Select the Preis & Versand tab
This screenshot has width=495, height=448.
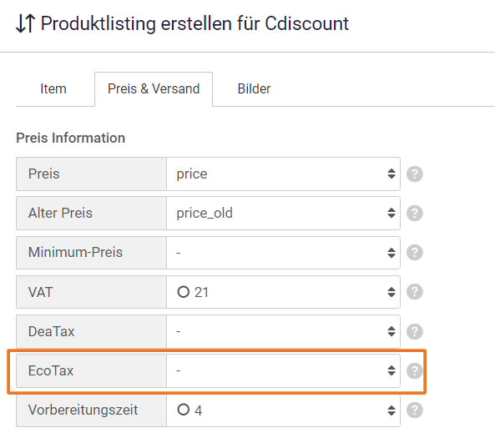tap(154, 89)
